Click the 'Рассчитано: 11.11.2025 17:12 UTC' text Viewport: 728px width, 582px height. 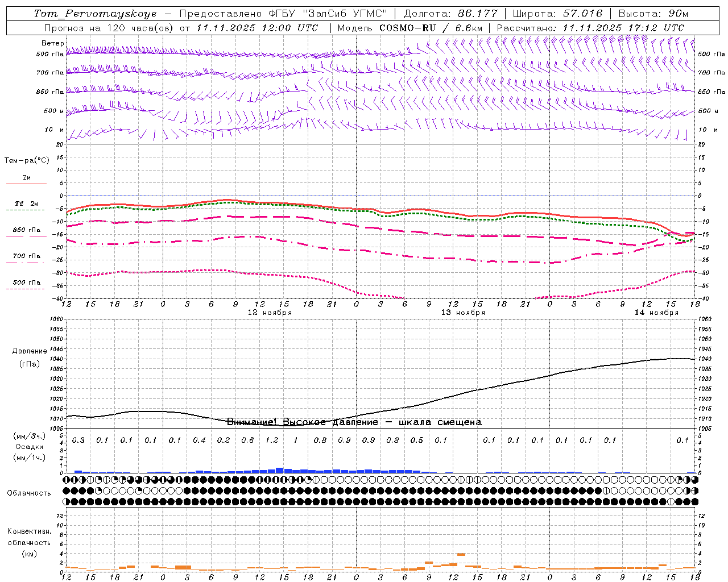coord(590,28)
